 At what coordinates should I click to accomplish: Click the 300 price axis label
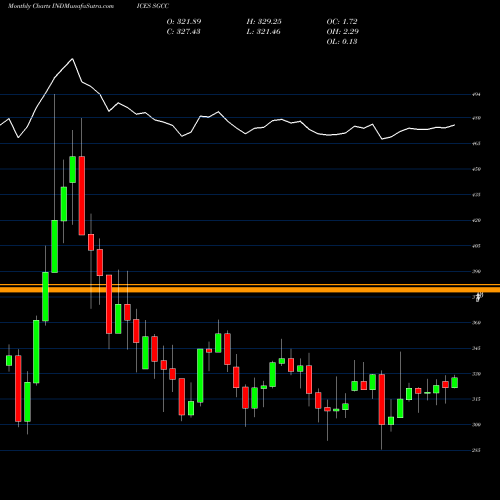click(x=476, y=425)
